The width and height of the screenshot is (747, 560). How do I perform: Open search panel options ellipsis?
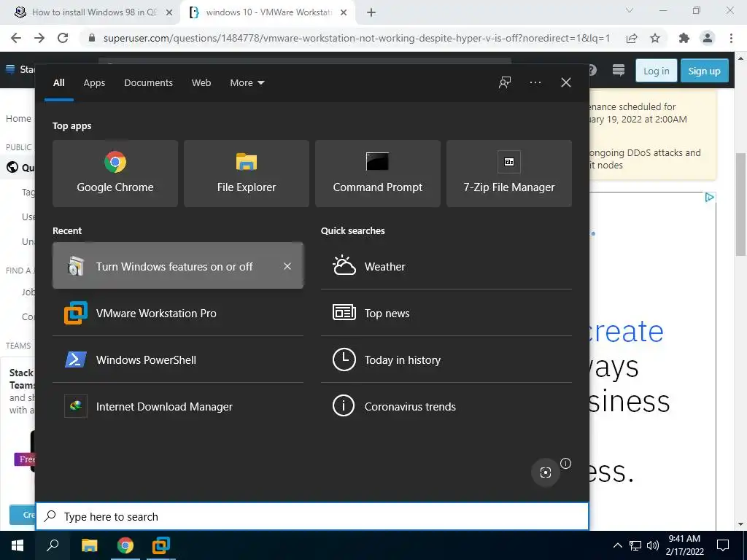(x=535, y=82)
